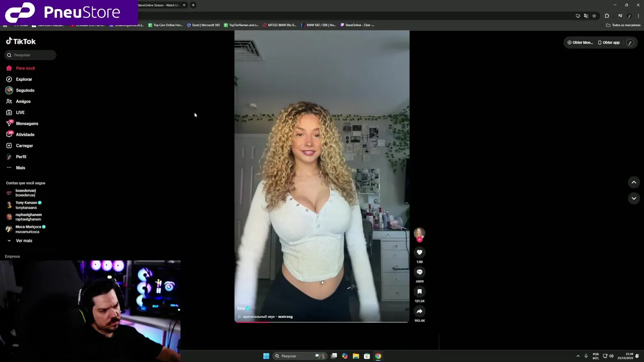This screenshot has width=644, height=362.
Task: Expand followed accounts with Ver mais
Action: pos(19,240)
